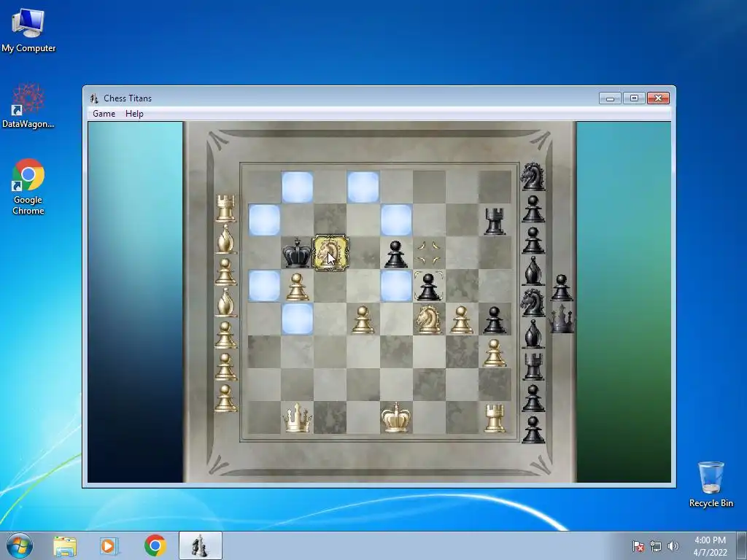Move knight to highlighted square a7
The image size is (747, 560).
264,220
